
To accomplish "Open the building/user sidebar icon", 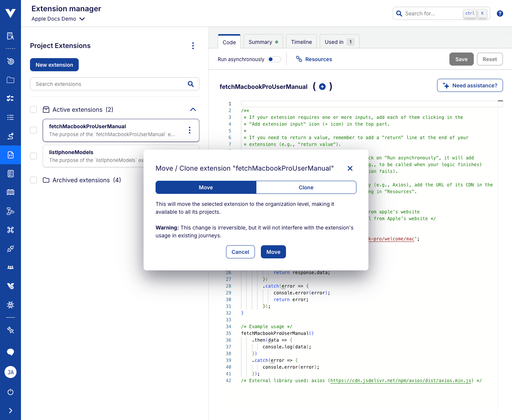I will coord(10,36).
